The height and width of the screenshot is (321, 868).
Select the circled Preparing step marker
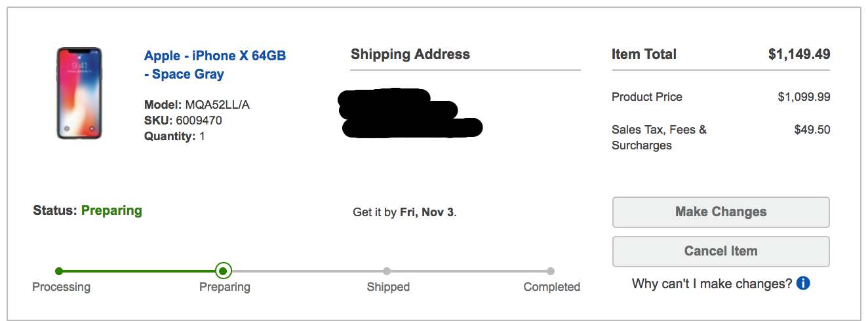point(224,271)
